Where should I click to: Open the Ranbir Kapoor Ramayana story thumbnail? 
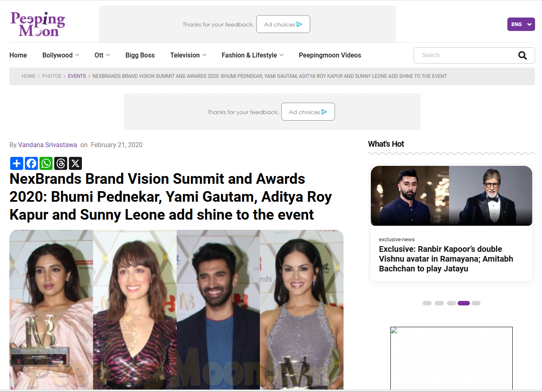click(451, 196)
